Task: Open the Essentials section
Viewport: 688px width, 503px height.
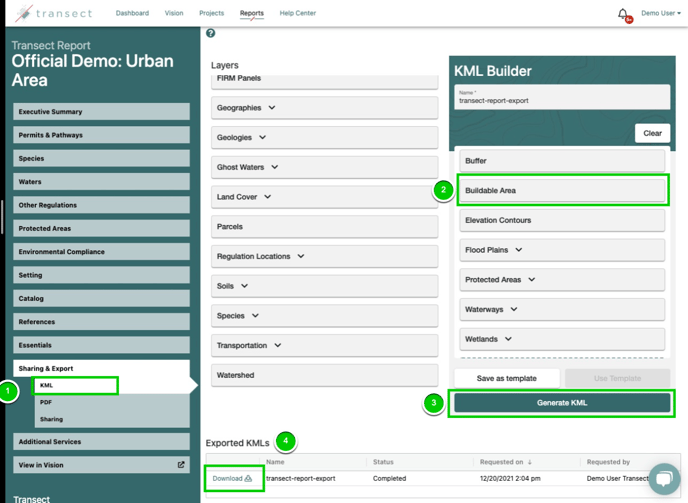Action: pos(101,345)
